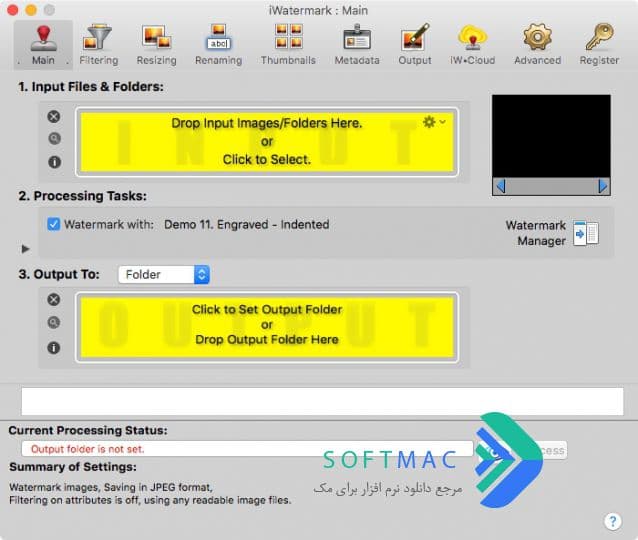Open the Advanced gear icon

[x=537, y=37]
